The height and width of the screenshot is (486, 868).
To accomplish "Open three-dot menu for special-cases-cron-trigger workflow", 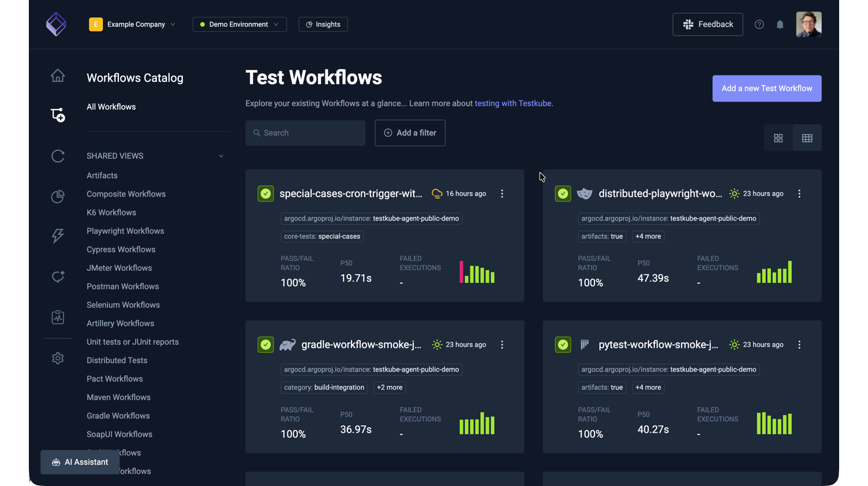I will tap(502, 194).
